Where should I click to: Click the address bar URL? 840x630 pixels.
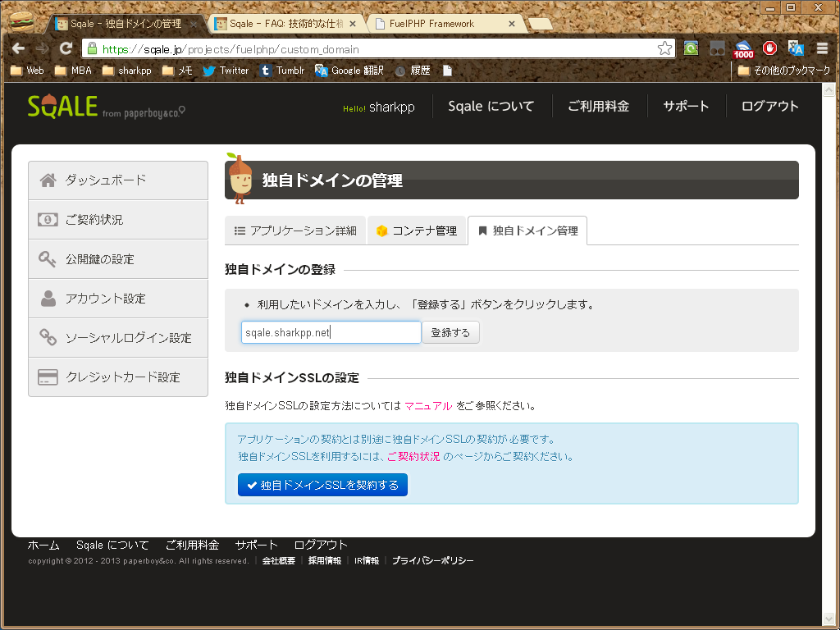pyautogui.click(x=231, y=49)
